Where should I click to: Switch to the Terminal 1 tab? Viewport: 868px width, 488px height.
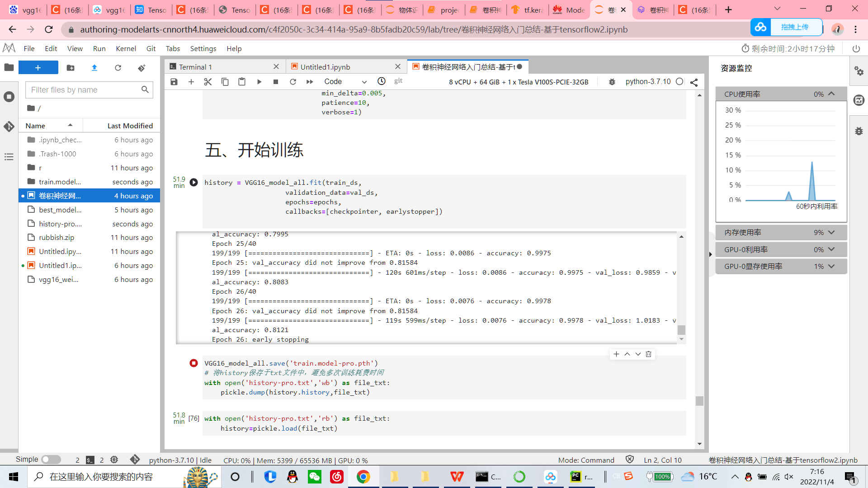[x=195, y=67]
